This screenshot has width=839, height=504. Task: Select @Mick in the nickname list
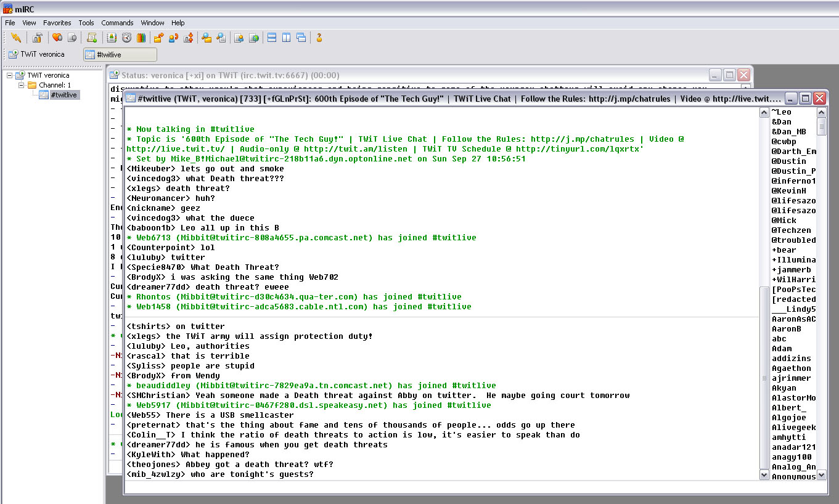[784, 221]
